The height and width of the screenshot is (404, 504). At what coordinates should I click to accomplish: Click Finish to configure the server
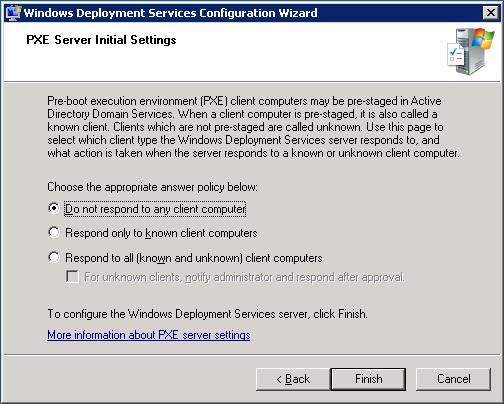pyautogui.click(x=368, y=379)
